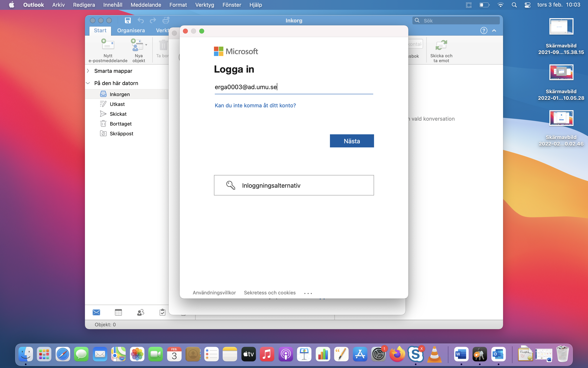
Task: Switch to Tasks view at bottom
Action: (163, 312)
